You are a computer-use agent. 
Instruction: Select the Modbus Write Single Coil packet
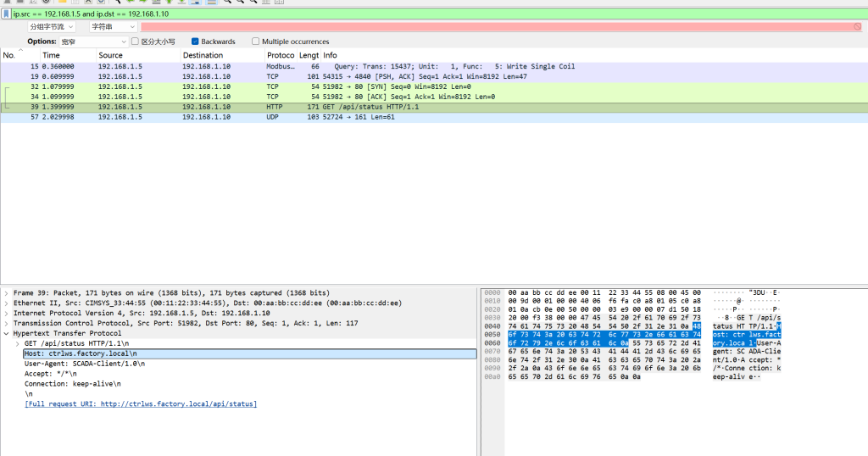click(254, 66)
